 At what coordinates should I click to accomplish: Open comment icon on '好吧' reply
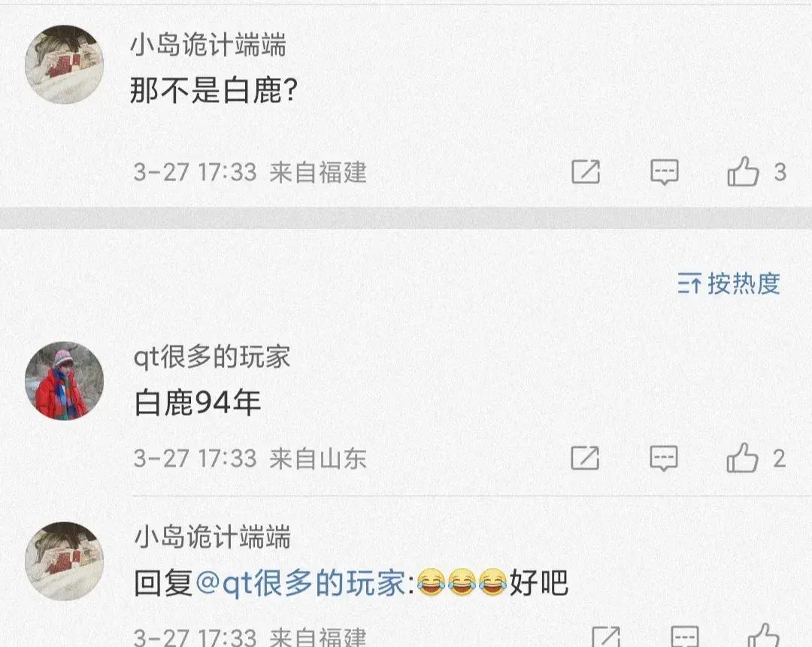(x=685, y=636)
